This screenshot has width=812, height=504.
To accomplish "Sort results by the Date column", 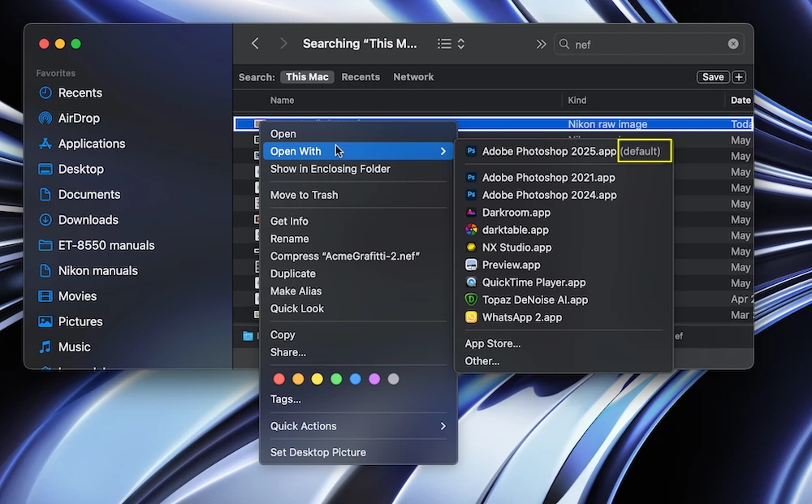I will [x=741, y=101].
